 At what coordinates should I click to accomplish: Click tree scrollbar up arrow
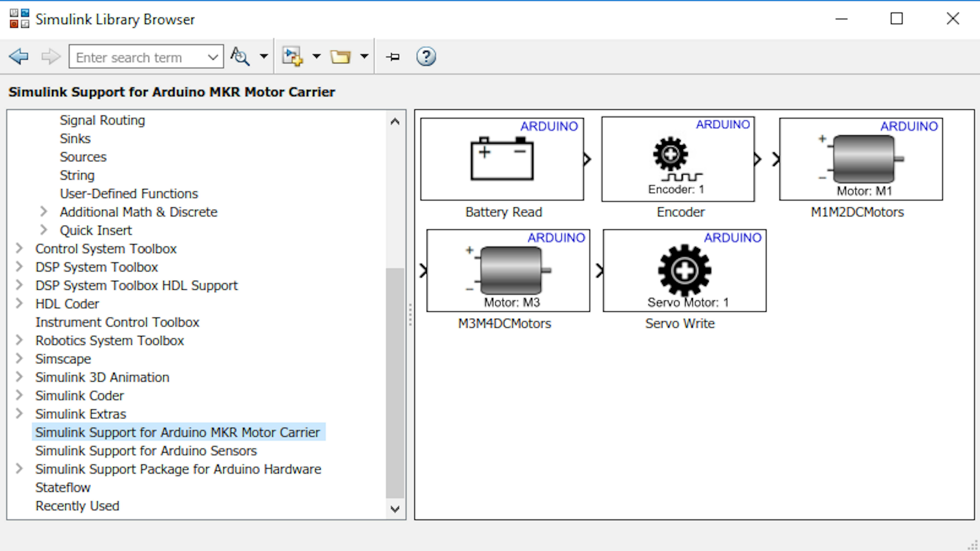[x=395, y=122]
